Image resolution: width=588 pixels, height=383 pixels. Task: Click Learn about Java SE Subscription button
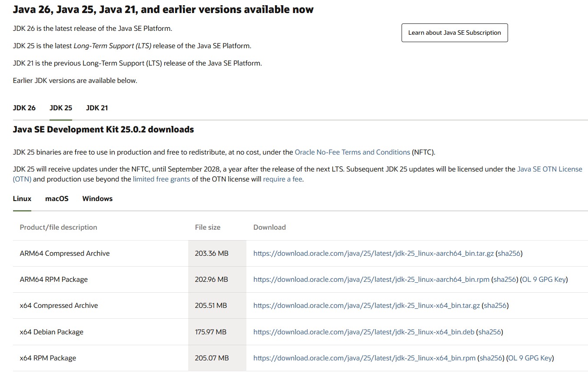pos(455,33)
